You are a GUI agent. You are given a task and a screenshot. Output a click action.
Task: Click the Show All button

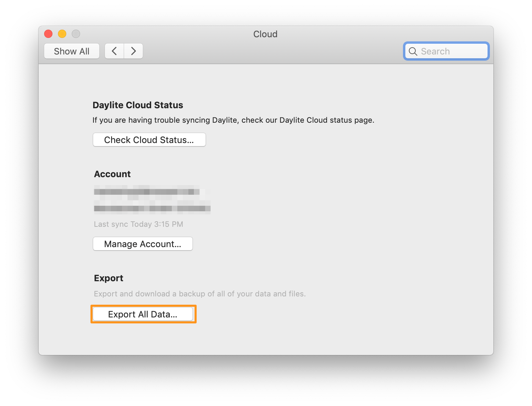[x=72, y=51]
